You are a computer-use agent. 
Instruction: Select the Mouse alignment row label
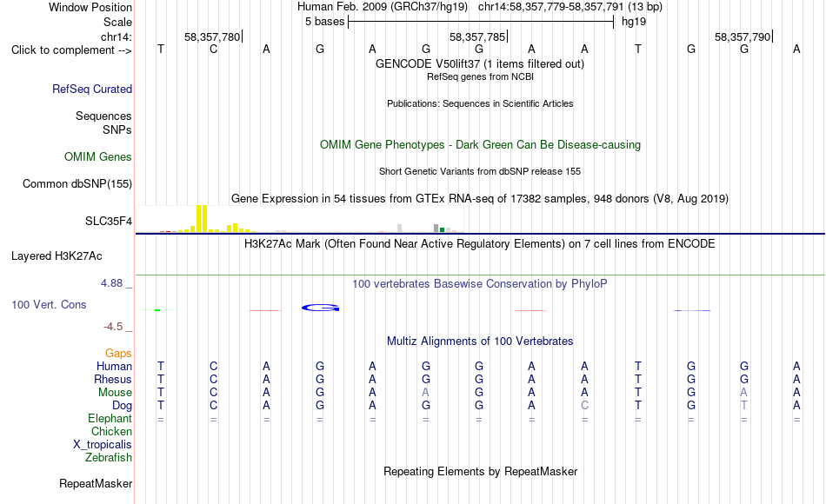click(x=115, y=393)
